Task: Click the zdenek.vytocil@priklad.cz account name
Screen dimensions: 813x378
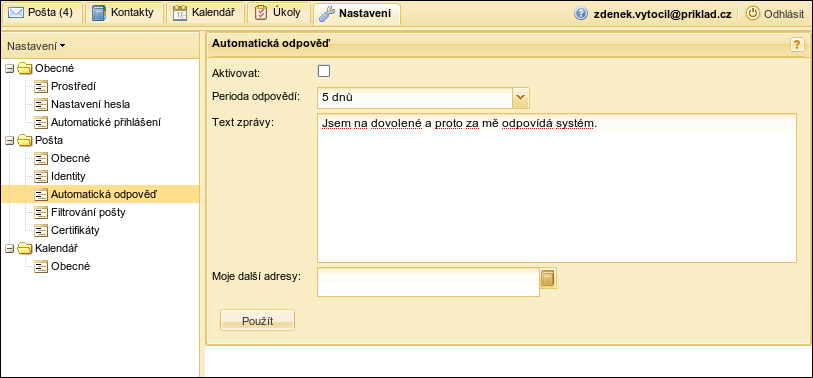Action: tap(662, 14)
